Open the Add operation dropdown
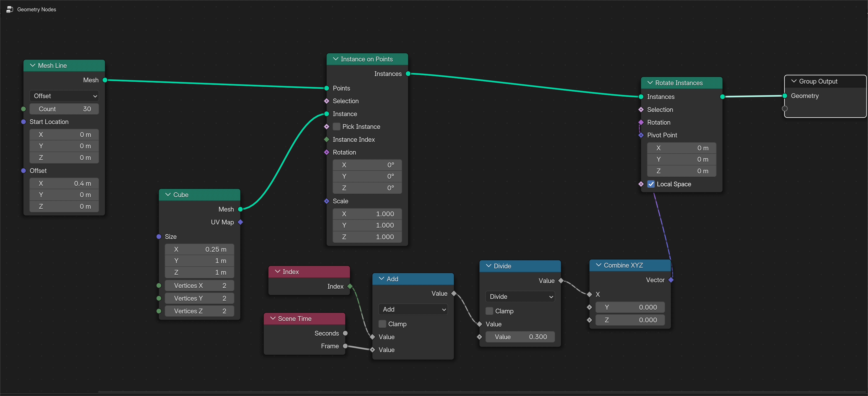 point(413,309)
